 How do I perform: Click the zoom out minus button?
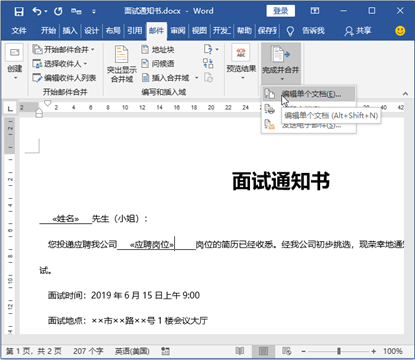(303, 351)
